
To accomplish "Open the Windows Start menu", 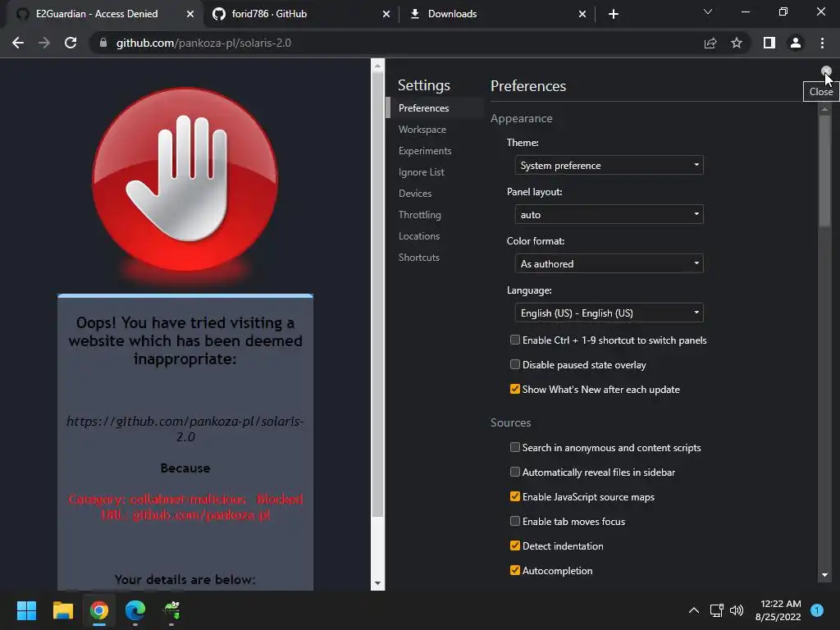I will coord(26,610).
